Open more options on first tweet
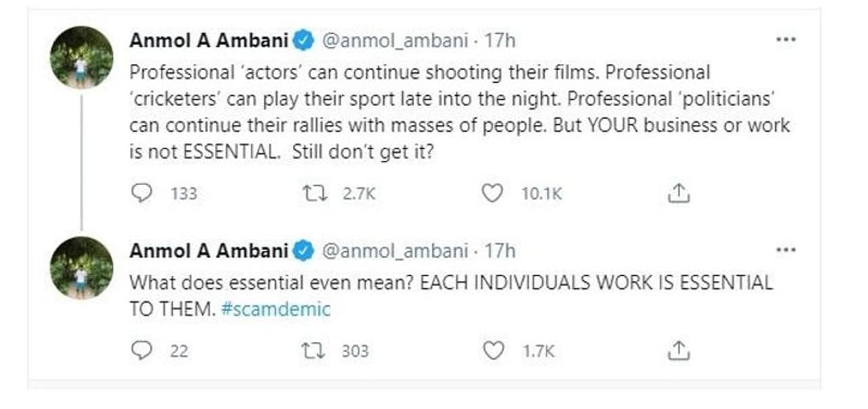Image resolution: width=868 pixels, height=409 pixels. 785,39
